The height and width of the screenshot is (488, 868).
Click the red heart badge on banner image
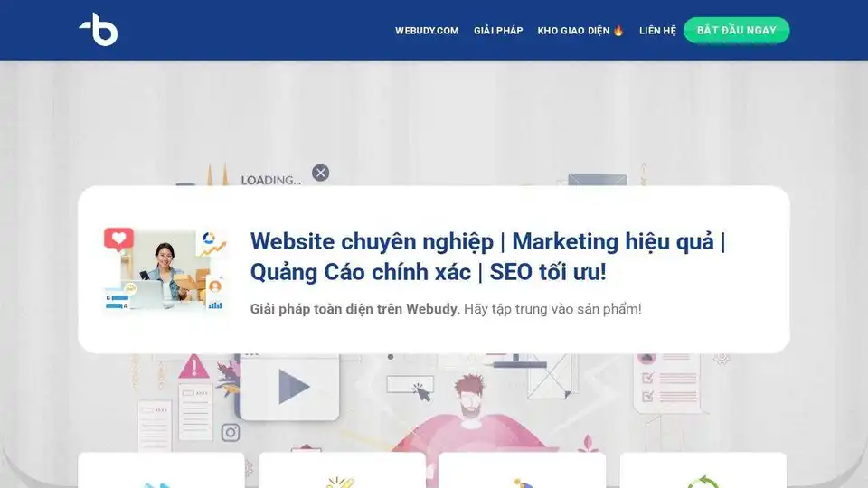click(x=118, y=239)
